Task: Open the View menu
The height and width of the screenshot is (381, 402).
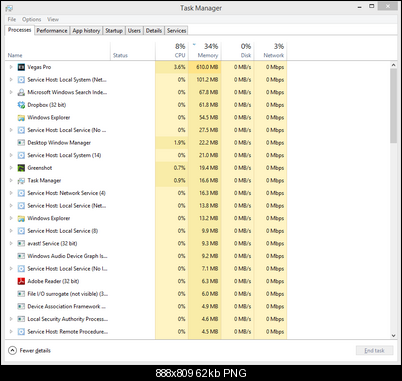Action: tap(53, 19)
